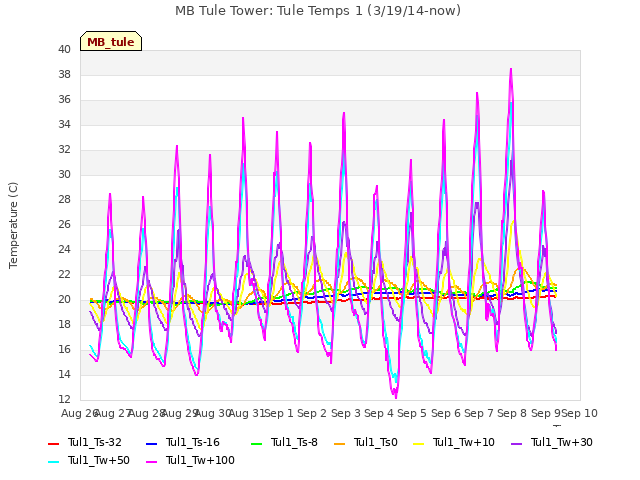Click the Sep 8 magenta peak near 38

511,69
